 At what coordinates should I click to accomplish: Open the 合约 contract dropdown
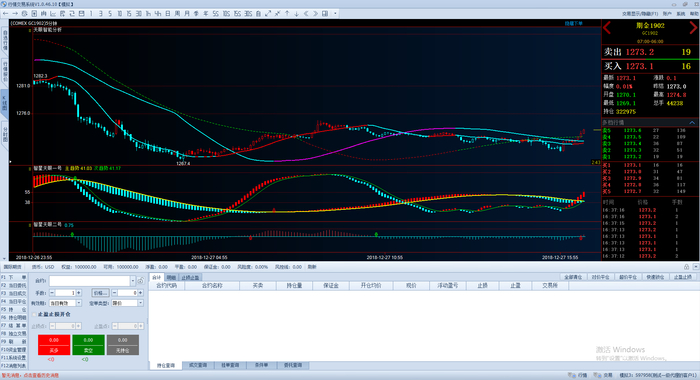pos(133,281)
